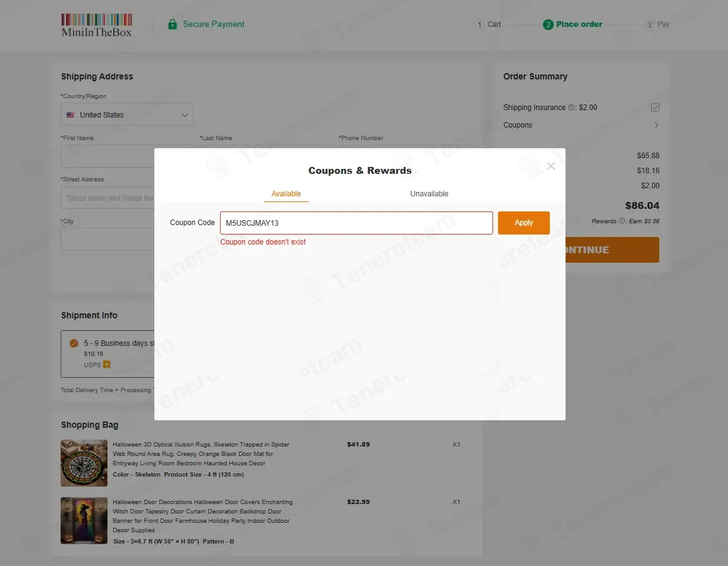Click the $86.04 order total
This screenshot has height=566, width=728.
[642, 205]
